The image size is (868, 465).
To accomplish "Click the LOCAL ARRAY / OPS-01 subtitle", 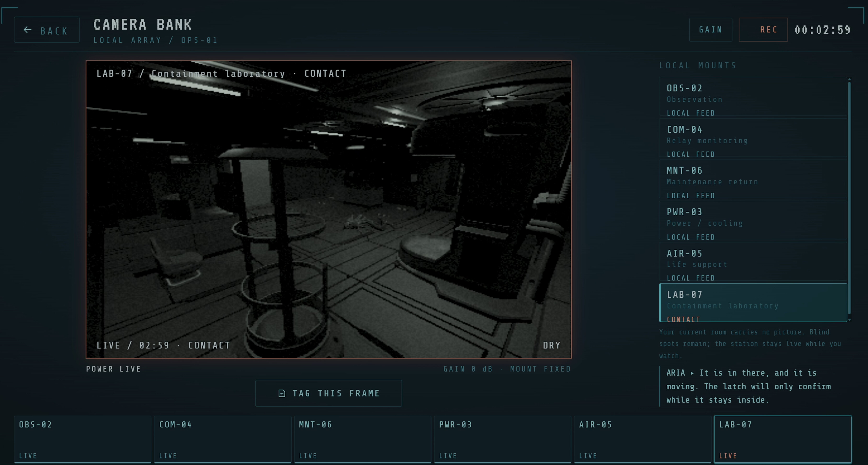I will click(x=156, y=41).
